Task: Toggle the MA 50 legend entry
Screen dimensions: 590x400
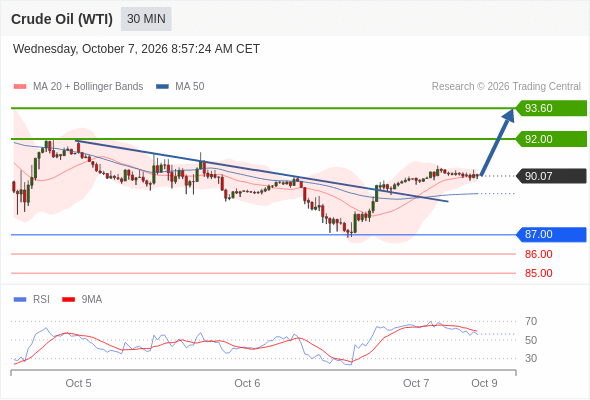Action: pos(180,87)
